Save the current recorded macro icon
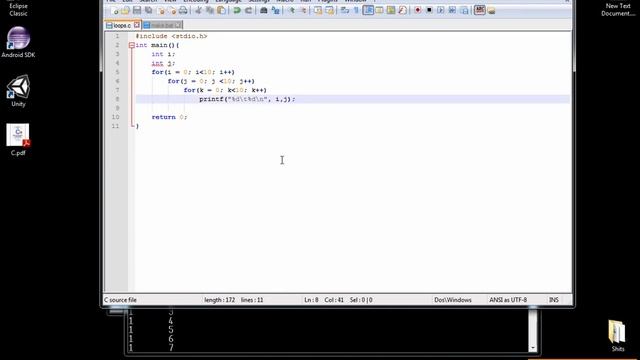This screenshot has height=360, width=640. click(464, 10)
